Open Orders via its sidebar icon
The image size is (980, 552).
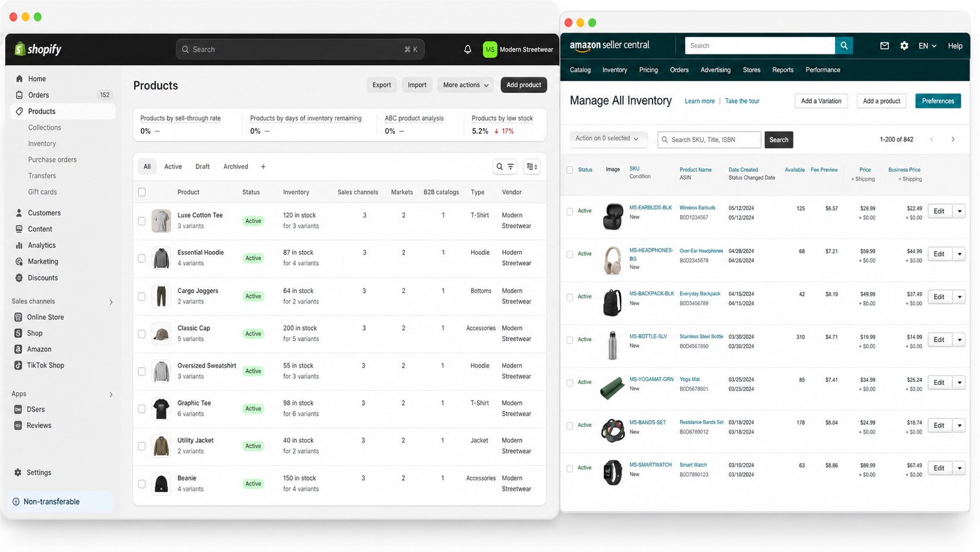click(19, 95)
